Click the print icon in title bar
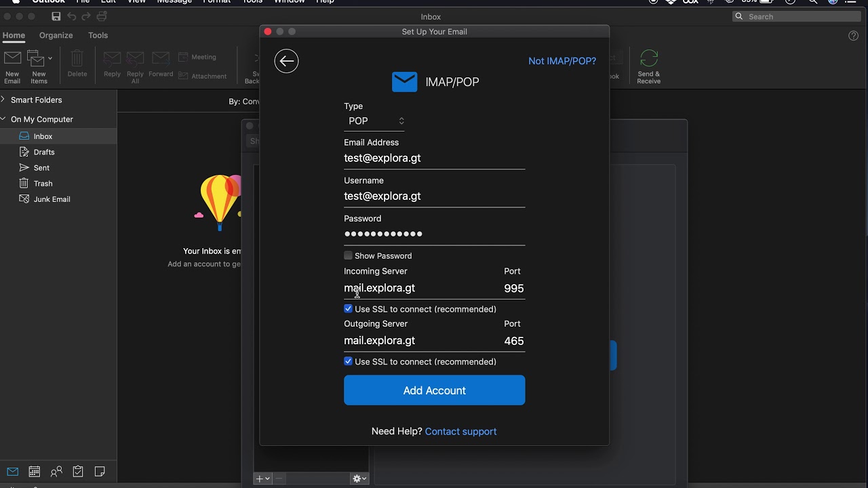 102,16
